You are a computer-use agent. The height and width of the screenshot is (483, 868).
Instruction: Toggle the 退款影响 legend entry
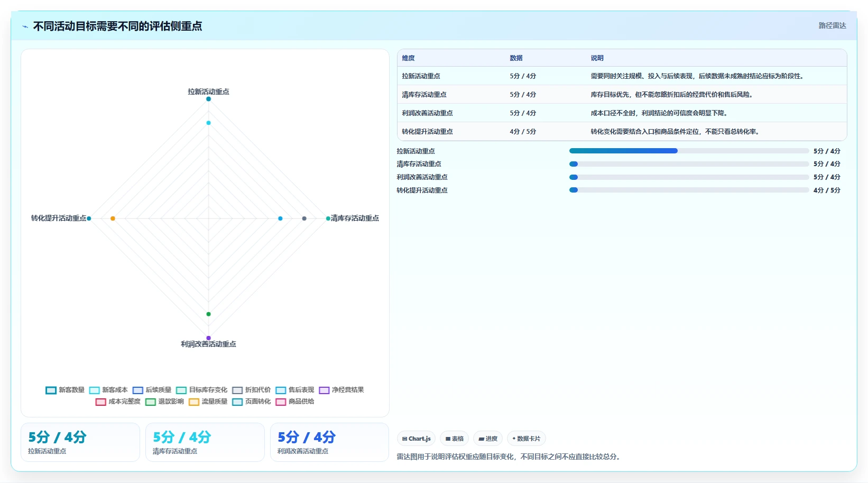(x=164, y=402)
